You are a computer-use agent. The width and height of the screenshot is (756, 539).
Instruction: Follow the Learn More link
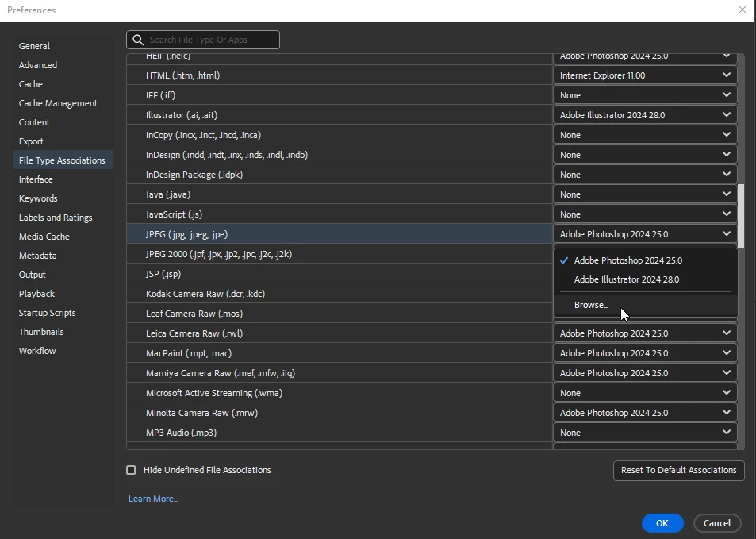pyautogui.click(x=153, y=499)
